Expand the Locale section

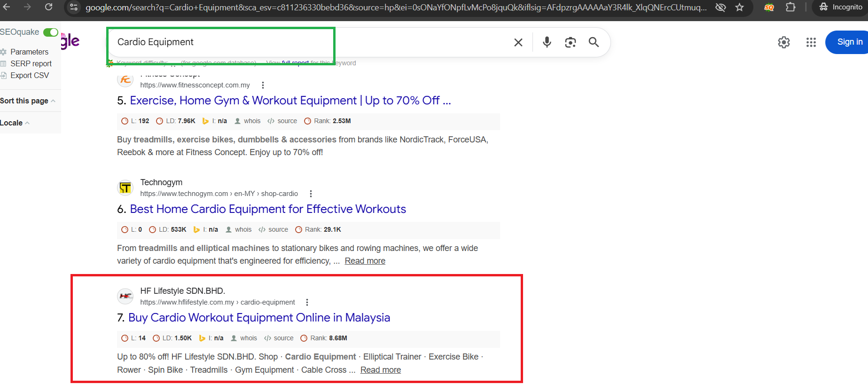[x=14, y=123]
